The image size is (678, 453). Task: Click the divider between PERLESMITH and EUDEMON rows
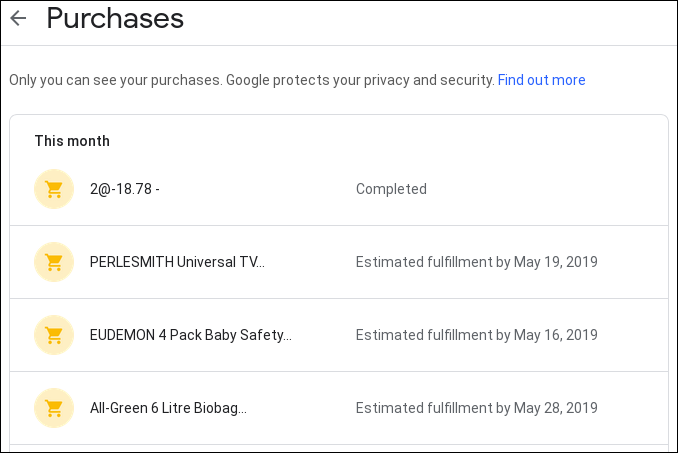click(x=339, y=298)
